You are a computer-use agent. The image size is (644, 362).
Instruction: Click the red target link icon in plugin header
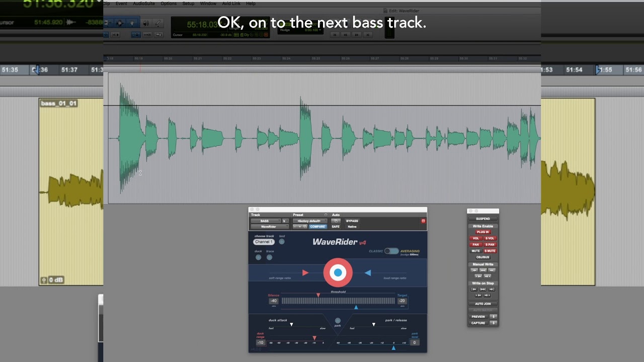[423, 221]
